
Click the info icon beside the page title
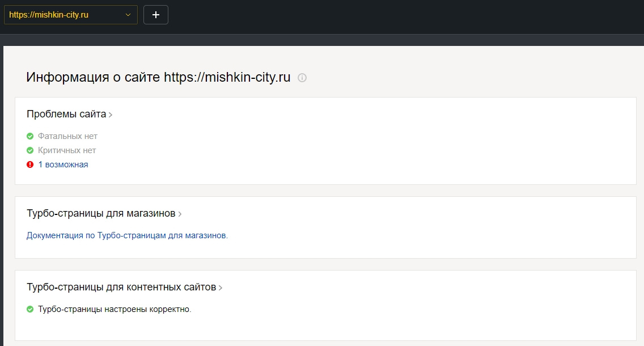(302, 78)
